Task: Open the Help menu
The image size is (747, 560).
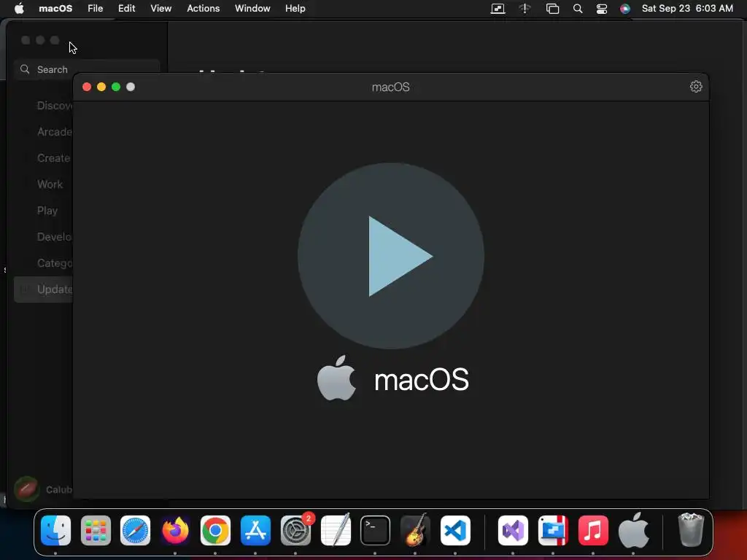Action: click(295, 9)
